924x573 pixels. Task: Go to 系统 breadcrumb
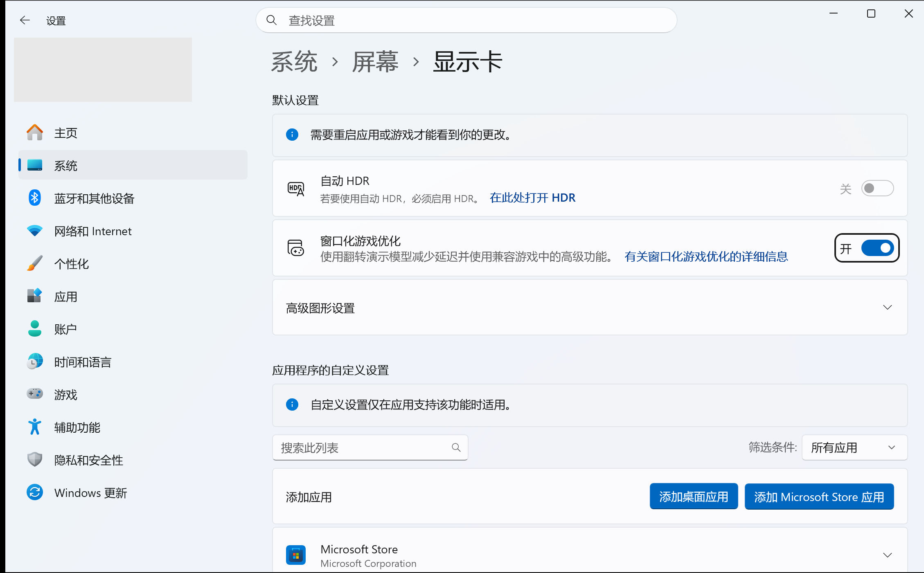[x=294, y=62]
